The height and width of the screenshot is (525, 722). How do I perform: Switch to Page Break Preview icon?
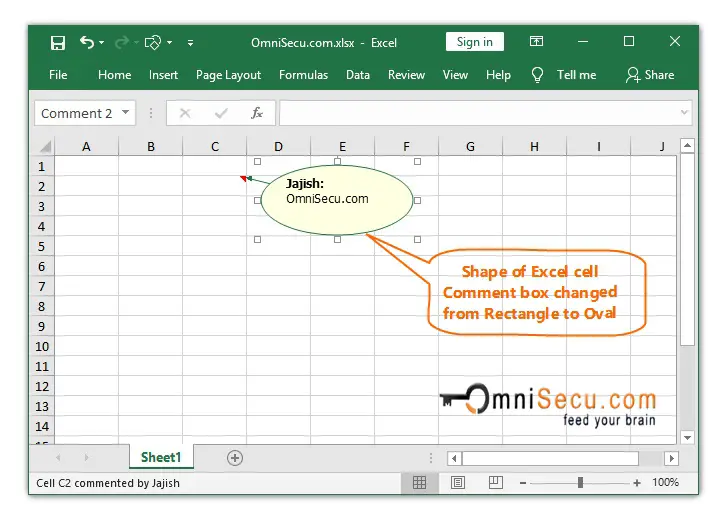[496, 482]
